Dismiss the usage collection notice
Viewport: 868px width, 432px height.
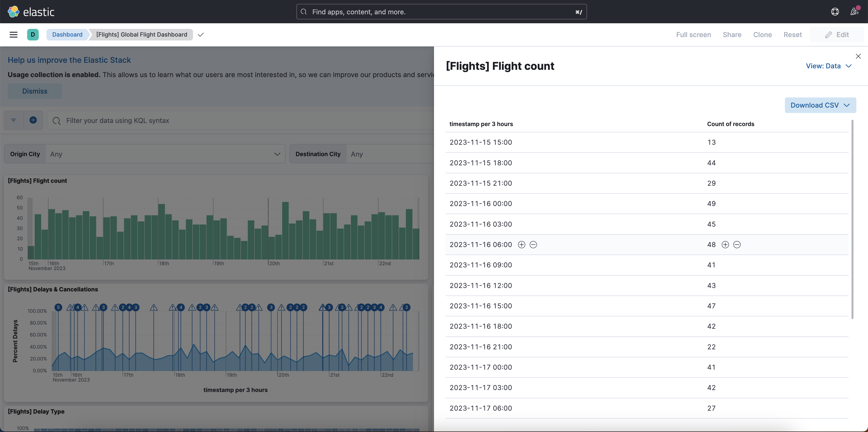pyautogui.click(x=35, y=91)
